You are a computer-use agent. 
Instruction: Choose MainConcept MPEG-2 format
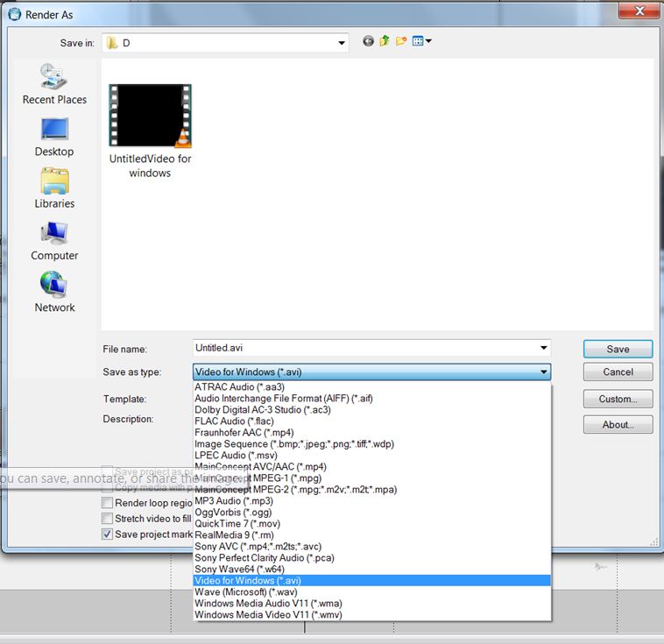(372, 490)
